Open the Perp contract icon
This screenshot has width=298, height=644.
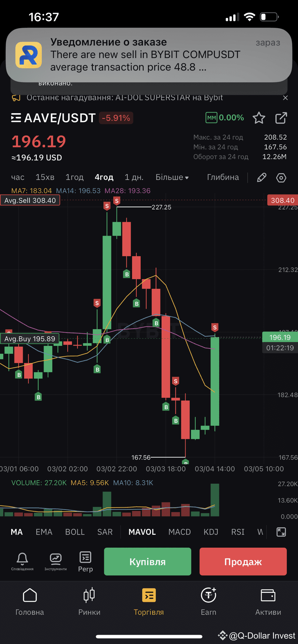click(x=85, y=561)
